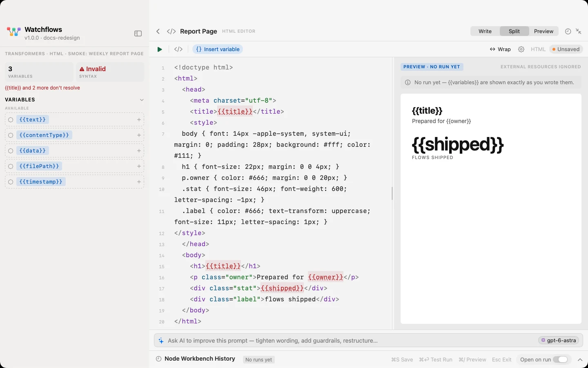
Task: Click the Preview shortcut button in footer
Action: pos(472,360)
